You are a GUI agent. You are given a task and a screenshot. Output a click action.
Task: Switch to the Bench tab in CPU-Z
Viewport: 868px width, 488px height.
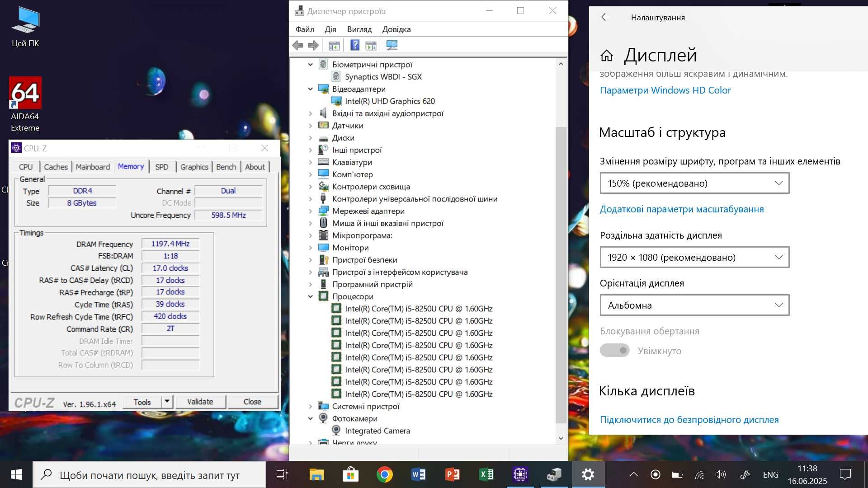(226, 167)
